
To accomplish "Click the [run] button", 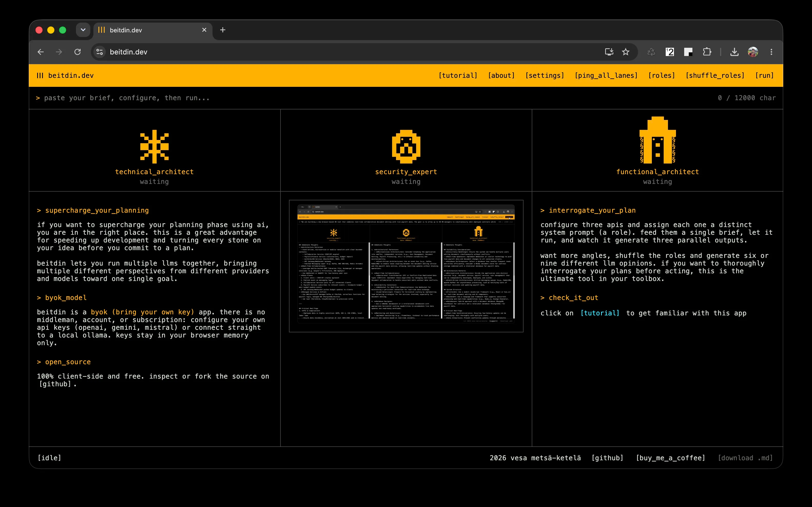I will [765, 76].
